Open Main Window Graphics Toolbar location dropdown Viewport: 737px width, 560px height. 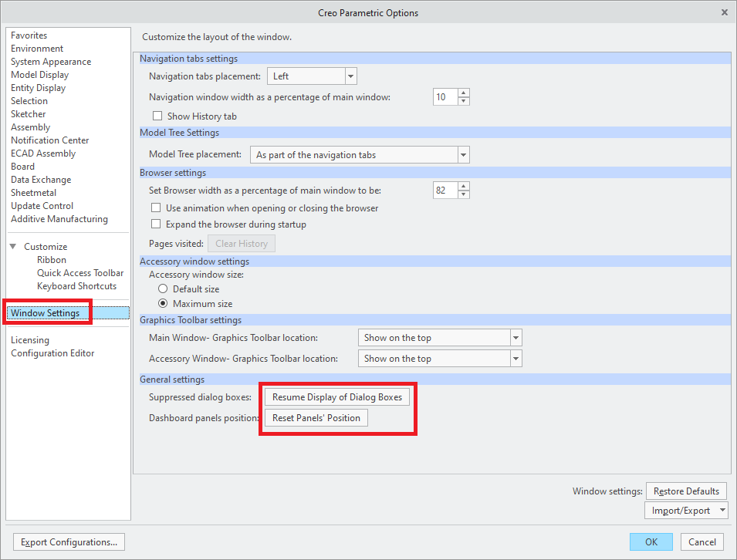point(516,337)
